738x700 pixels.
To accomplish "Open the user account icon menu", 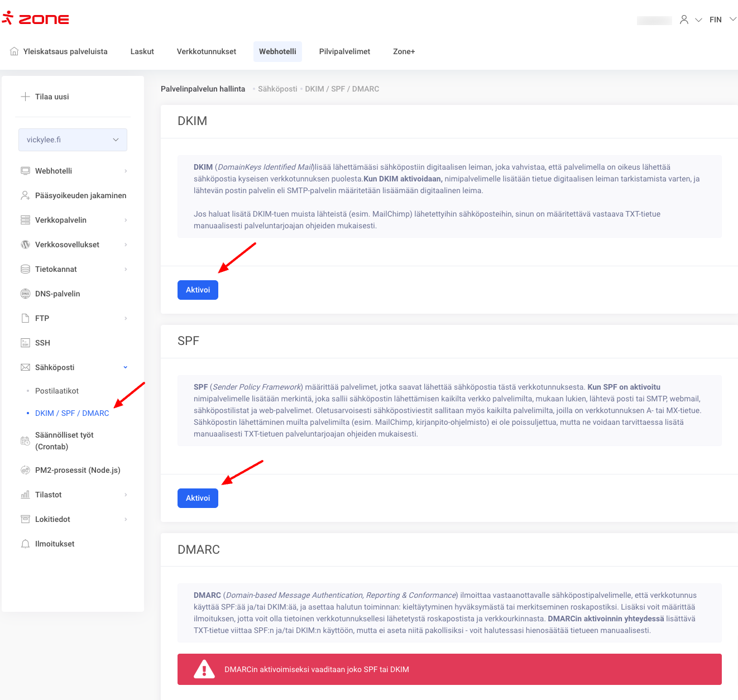I will point(684,20).
